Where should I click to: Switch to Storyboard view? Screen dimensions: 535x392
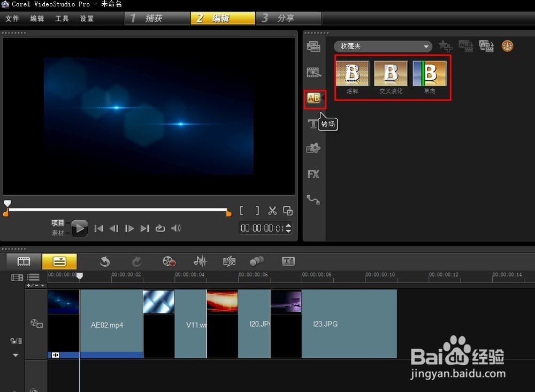click(x=24, y=262)
